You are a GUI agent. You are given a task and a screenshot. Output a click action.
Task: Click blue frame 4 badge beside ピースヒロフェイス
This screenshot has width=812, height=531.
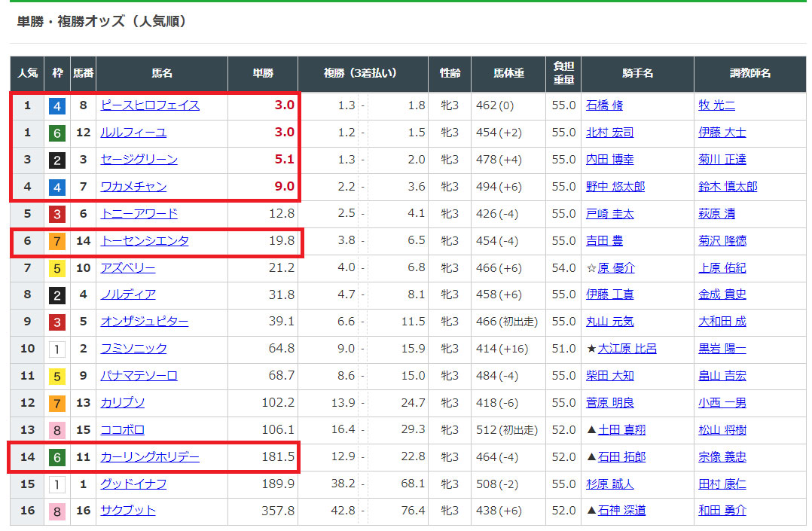(57, 105)
